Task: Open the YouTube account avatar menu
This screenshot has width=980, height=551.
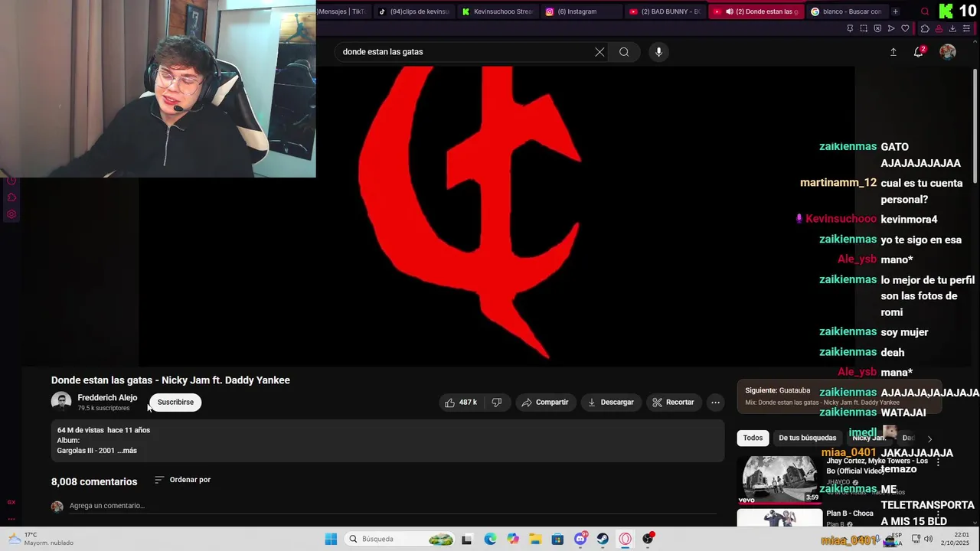Action: (x=948, y=52)
